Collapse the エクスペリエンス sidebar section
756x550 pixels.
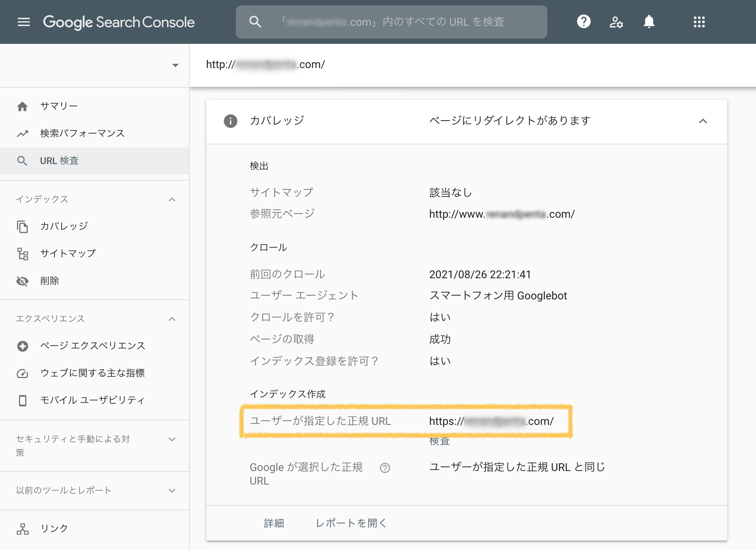[x=172, y=319]
